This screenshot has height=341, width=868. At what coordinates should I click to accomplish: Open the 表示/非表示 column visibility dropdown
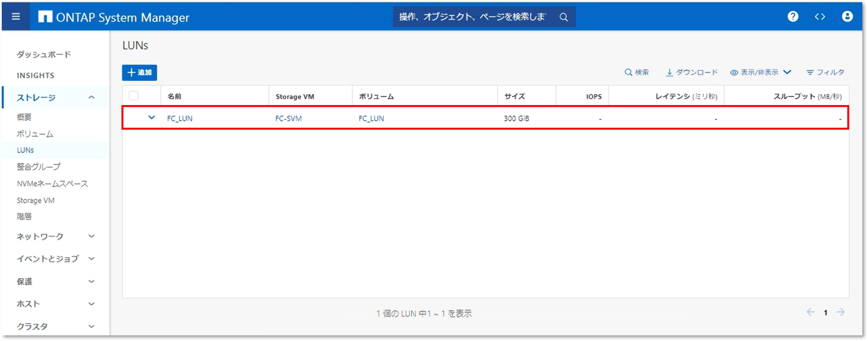tap(760, 72)
